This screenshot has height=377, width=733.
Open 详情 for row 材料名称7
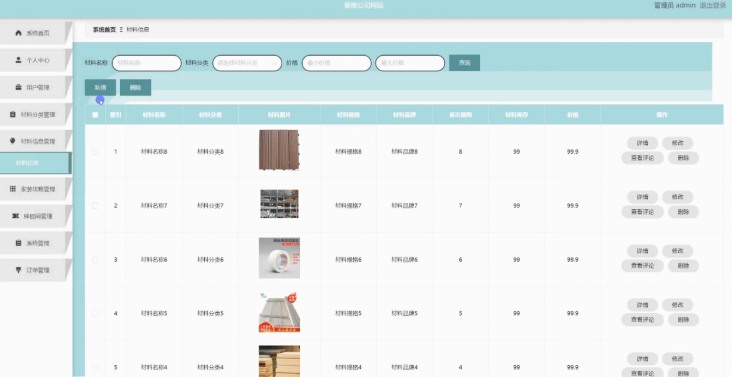642,197
